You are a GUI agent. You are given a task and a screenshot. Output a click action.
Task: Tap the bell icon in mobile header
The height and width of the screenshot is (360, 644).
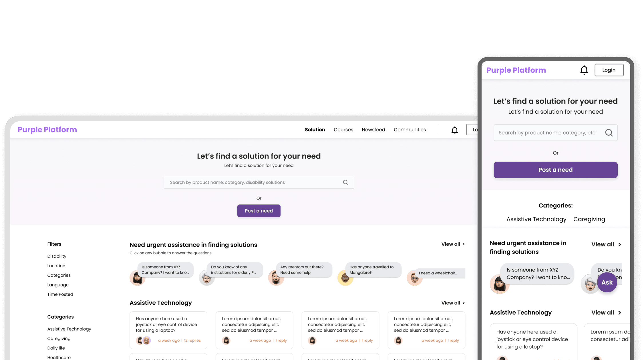pos(584,70)
